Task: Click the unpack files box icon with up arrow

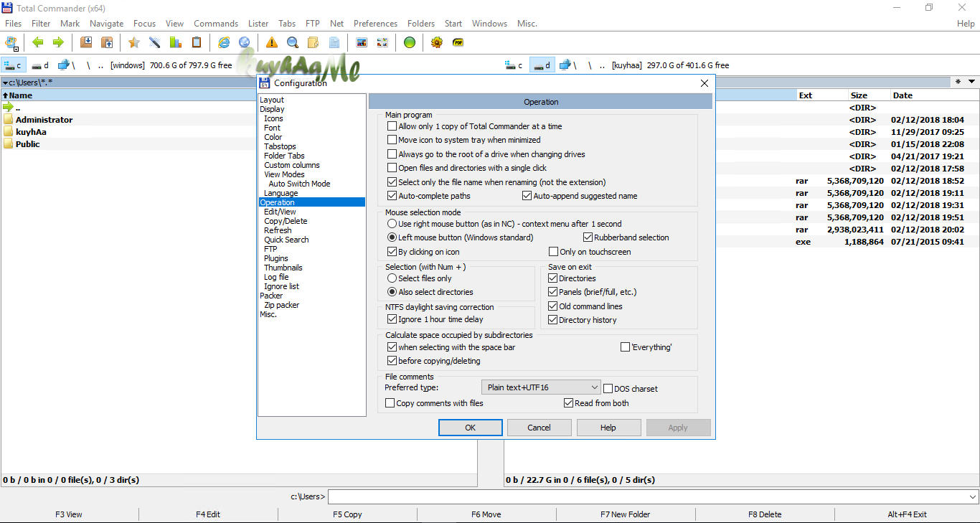Action: [107, 42]
